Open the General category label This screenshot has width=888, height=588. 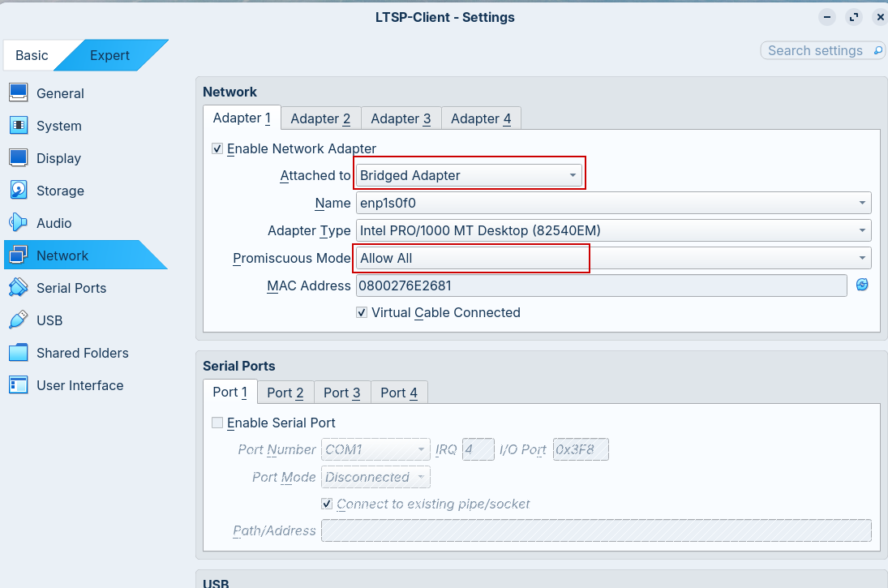(x=60, y=93)
